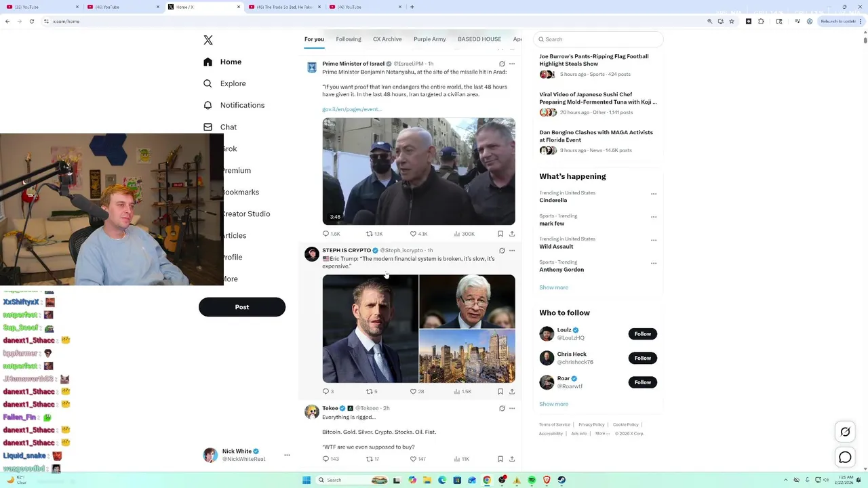Follow the Roar account

point(643,382)
